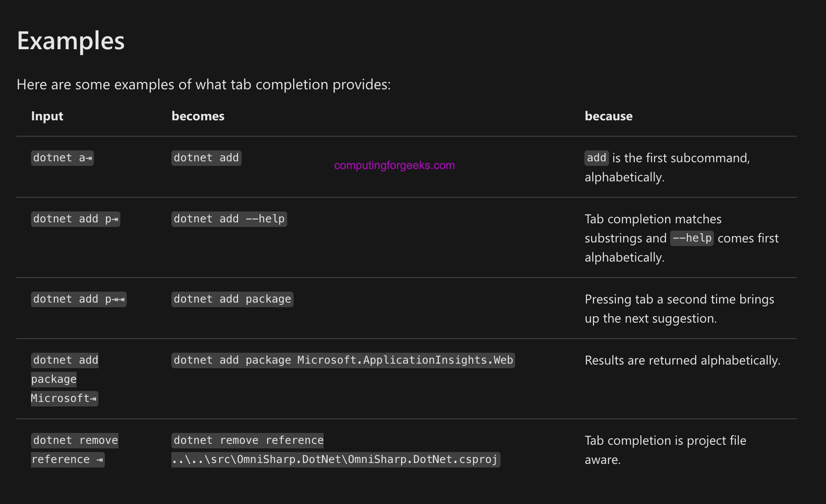This screenshot has width=826, height=504.
Task: Click the inline '--help' code badge
Action: pos(692,238)
